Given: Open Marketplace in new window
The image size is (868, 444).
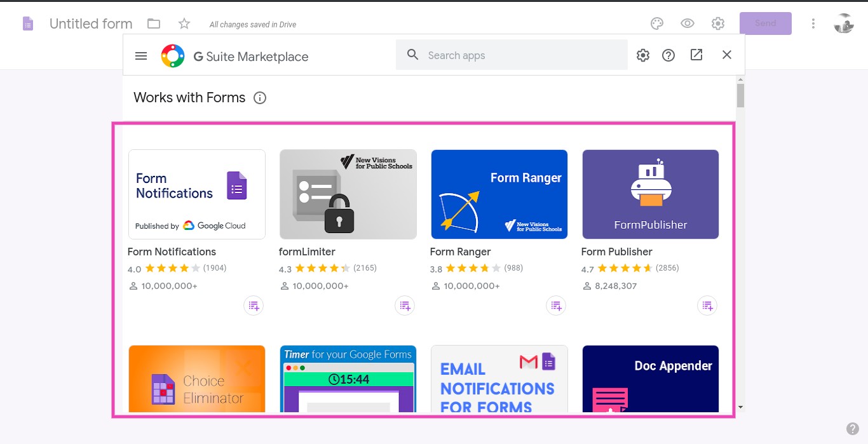Looking at the screenshot, I should 696,55.
